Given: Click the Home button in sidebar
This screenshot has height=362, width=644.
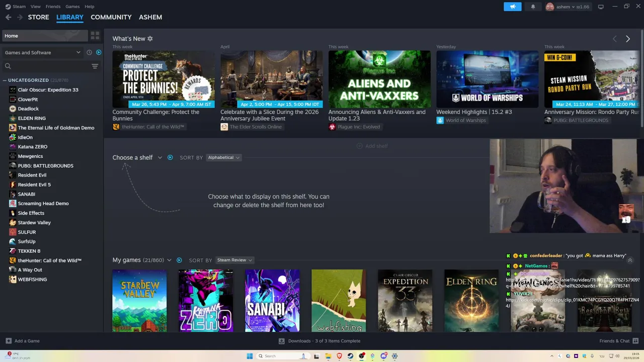Looking at the screenshot, I should click(44, 36).
